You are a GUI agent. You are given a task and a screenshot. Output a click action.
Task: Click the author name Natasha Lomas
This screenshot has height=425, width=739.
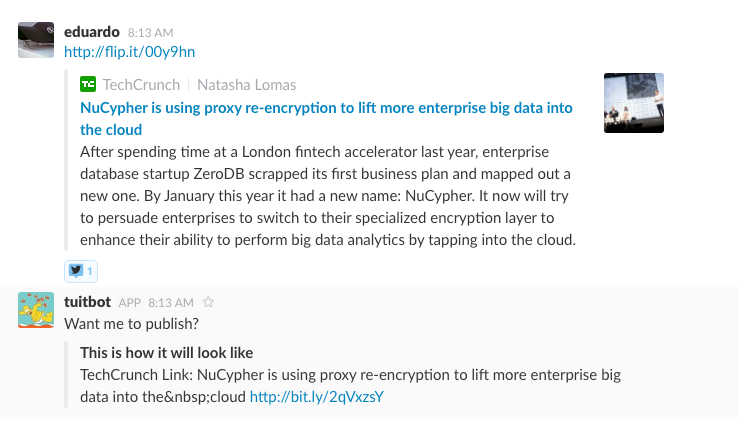[247, 85]
